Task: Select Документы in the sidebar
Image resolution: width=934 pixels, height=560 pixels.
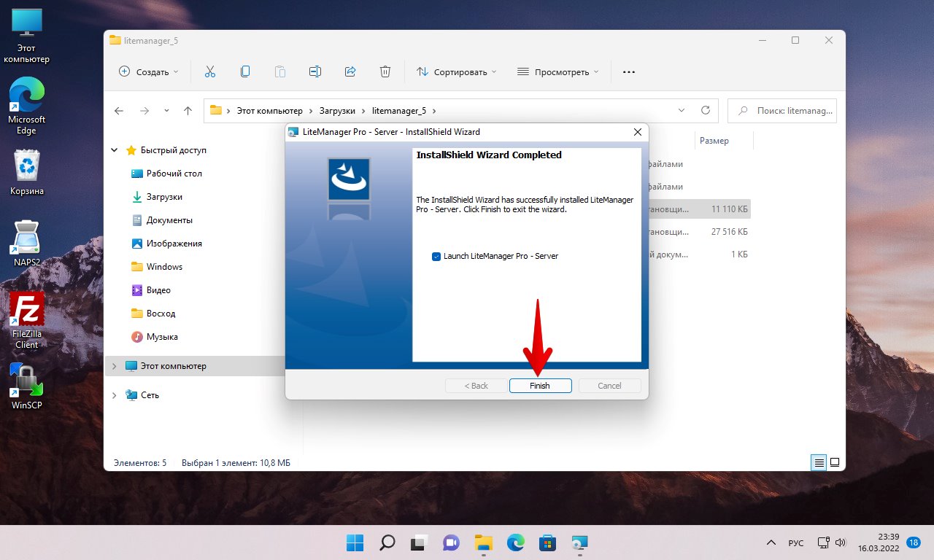Action: pyautogui.click(x=169, y=220)
